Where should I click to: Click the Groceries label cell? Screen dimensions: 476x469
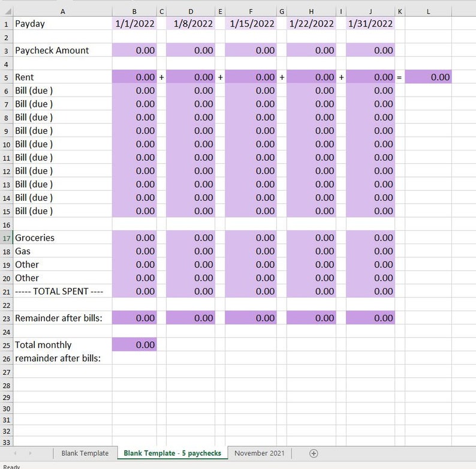tap(62, 237)
